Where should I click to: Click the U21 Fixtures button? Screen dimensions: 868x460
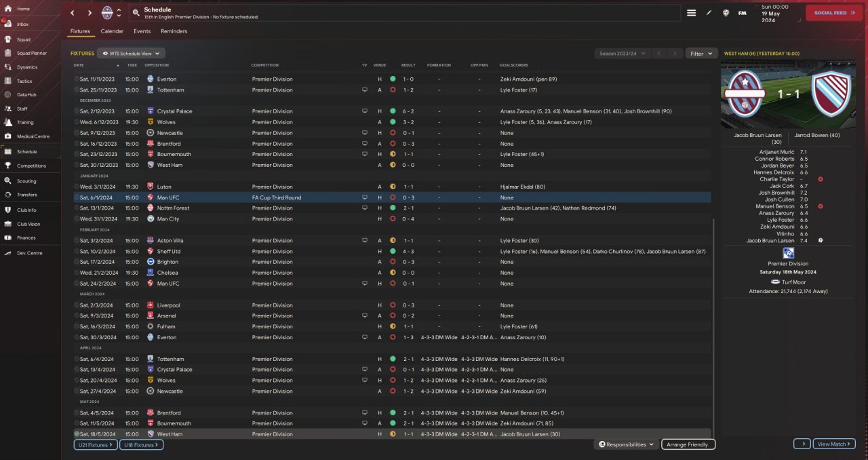tap(96, 444)
